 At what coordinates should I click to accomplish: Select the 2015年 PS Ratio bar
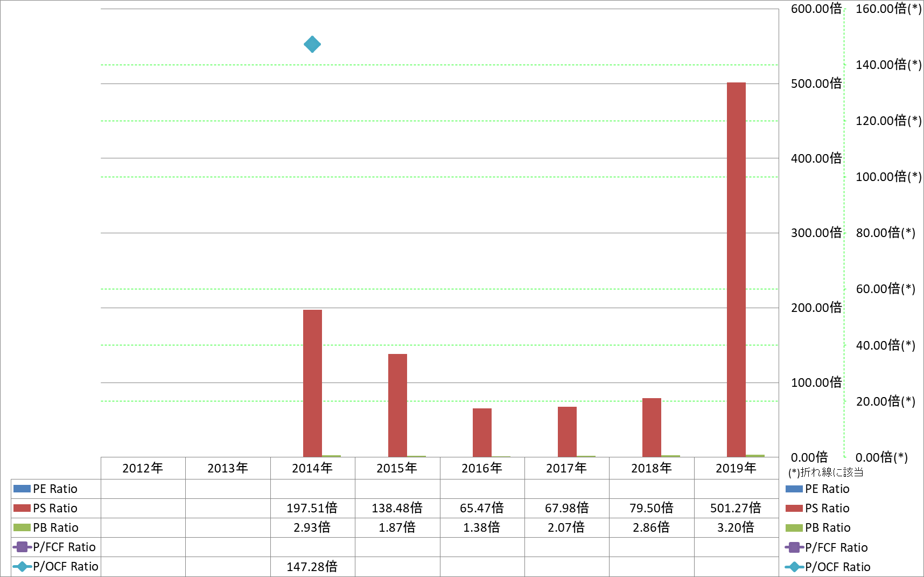coord(397,405)
